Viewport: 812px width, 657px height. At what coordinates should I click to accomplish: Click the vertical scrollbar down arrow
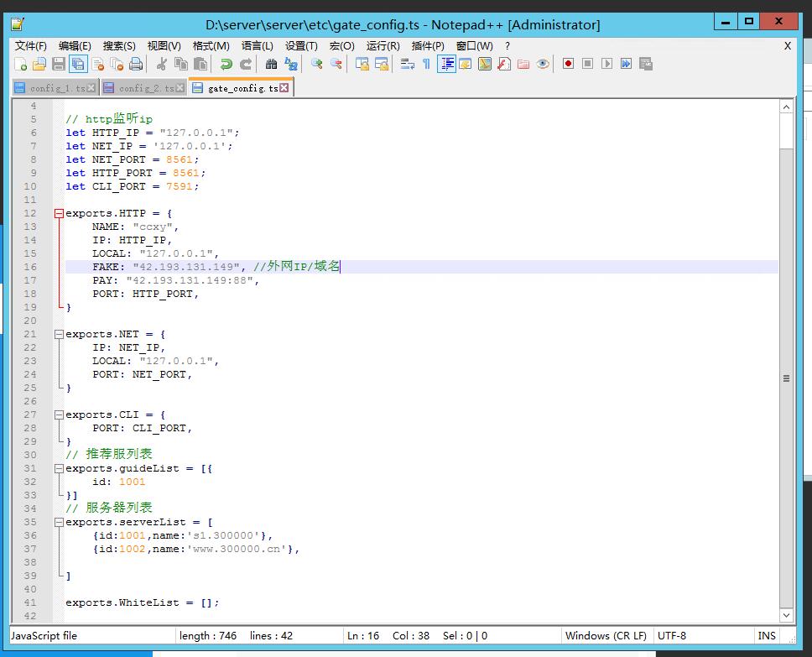coord(786,617)
